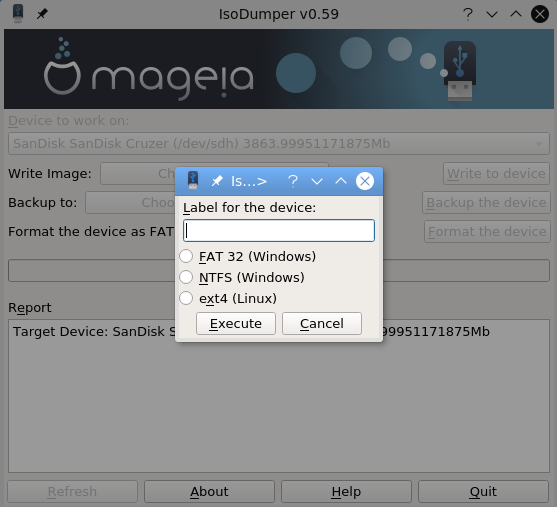Open the About dialog
This screenshot has height=507, width=557.
click(209, 492)
